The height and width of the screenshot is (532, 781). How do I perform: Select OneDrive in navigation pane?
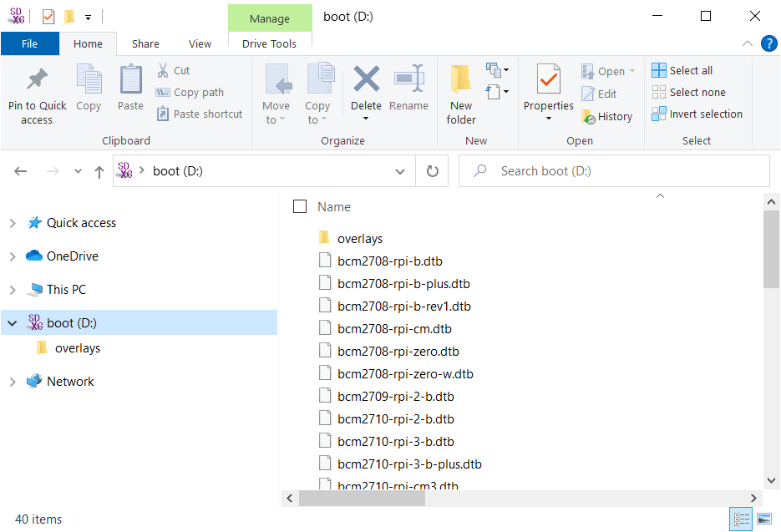(73, 256)
